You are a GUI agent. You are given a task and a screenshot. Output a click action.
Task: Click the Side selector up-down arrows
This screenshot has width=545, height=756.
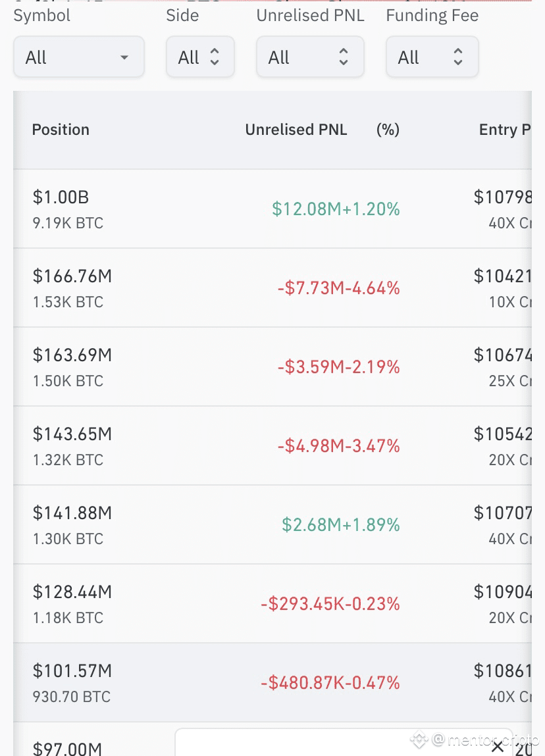tap(215, 57)
